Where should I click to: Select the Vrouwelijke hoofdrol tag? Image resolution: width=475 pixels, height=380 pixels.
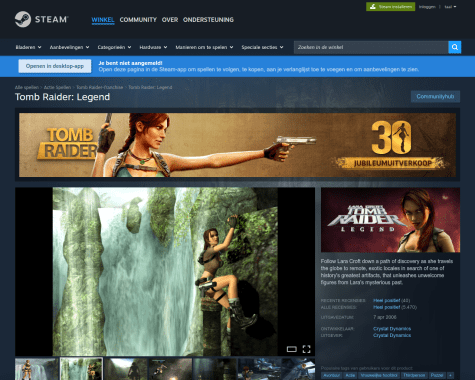[379, 375]
